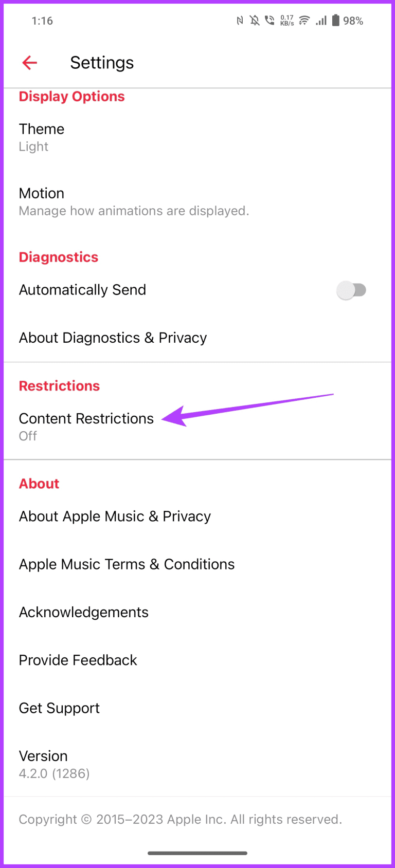Select Provide Feedback
395x868 pixels.
click(78, 660)
